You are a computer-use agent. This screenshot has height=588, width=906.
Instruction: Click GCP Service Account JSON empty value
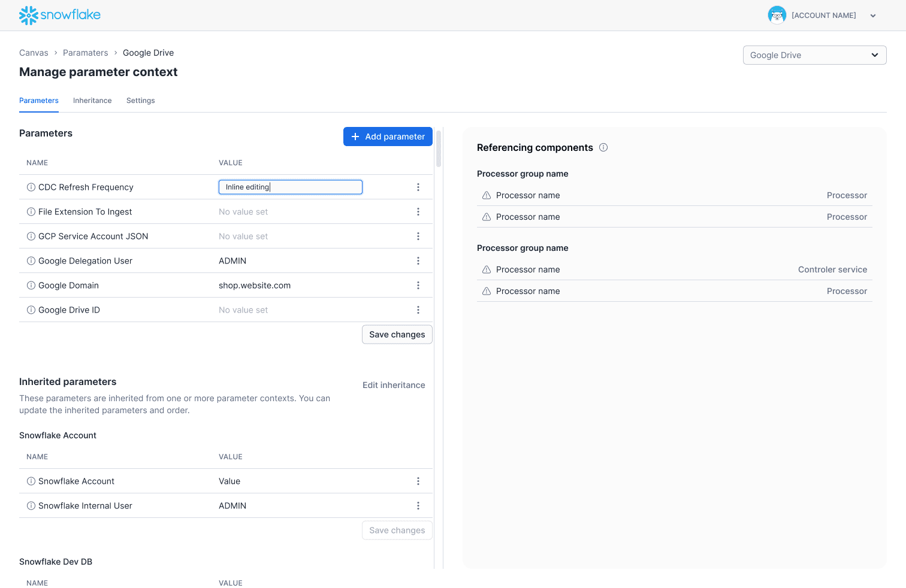(x=243, y=237)
